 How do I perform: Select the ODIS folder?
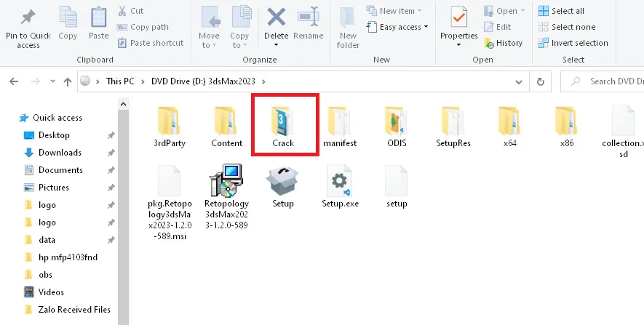397,127
